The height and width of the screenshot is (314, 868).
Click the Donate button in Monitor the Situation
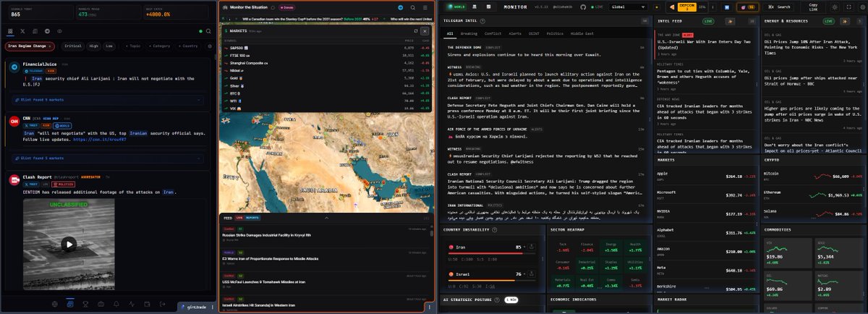(286, 7)
